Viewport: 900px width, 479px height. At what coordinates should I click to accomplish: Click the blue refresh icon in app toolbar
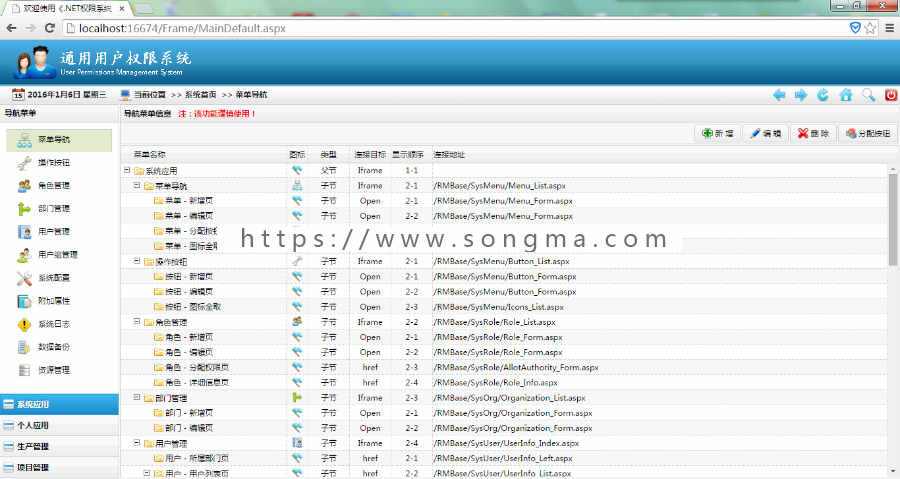pos(823,95)
